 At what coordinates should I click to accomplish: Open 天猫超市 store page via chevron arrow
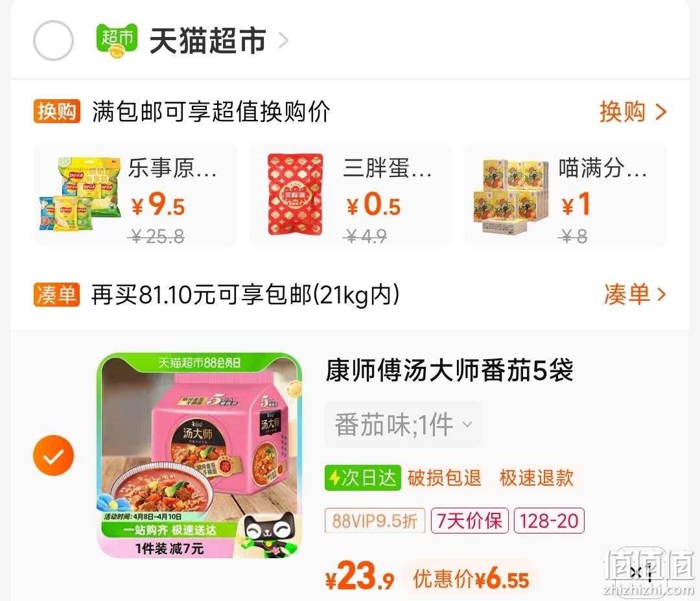[x=283, y=41]
